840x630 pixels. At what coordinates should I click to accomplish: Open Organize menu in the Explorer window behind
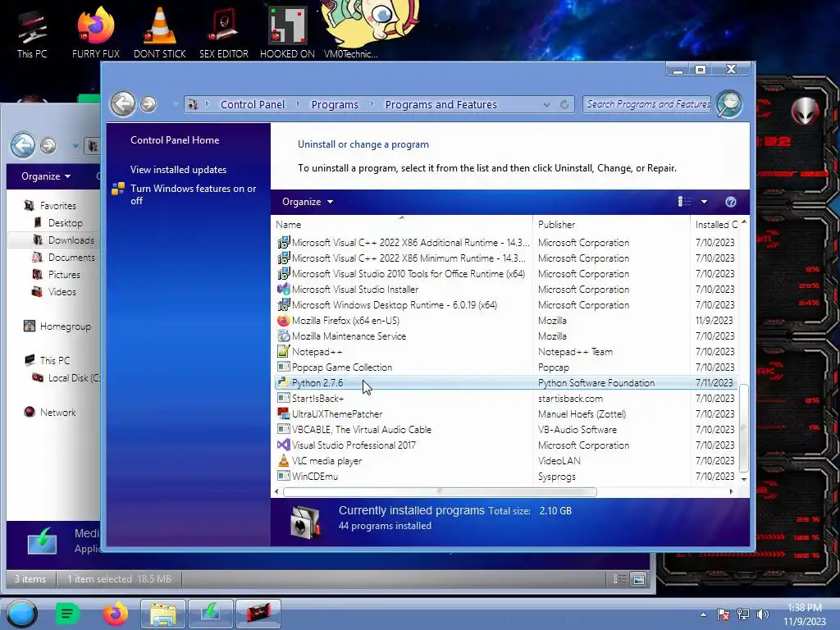pyautogui.click(x=46, y=176)
